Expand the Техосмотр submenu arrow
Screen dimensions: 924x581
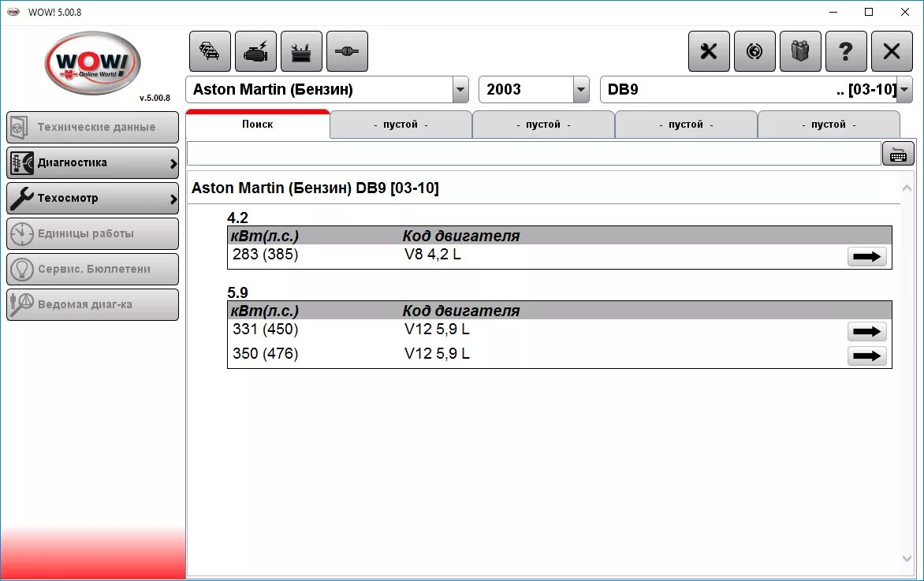[x=173, y=199]
